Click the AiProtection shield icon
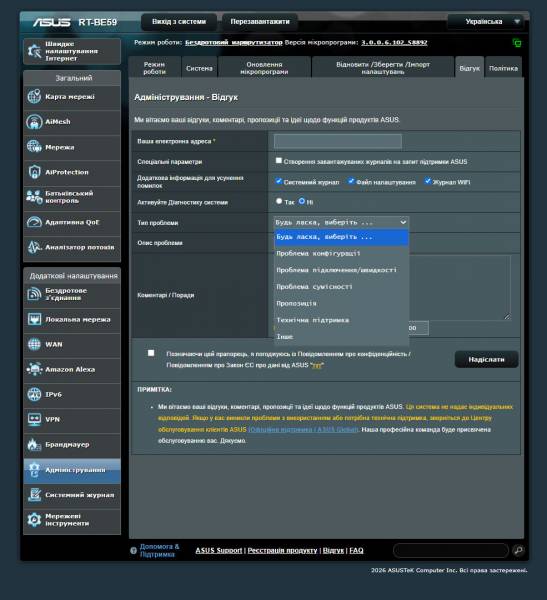The height and width of the screenshot is (600, 547). (x=34, y=172)
